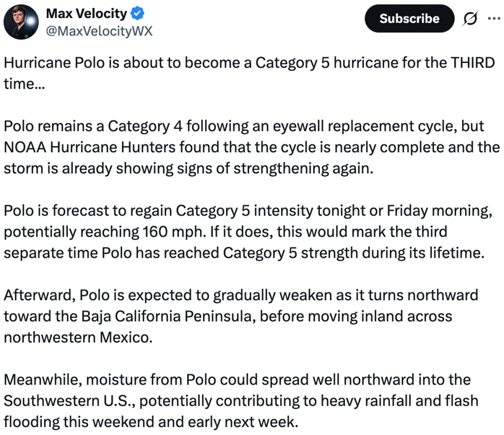
Task: Click the text 'NOAA Hurricane Hunters'
Action: (x=90, y=147)
